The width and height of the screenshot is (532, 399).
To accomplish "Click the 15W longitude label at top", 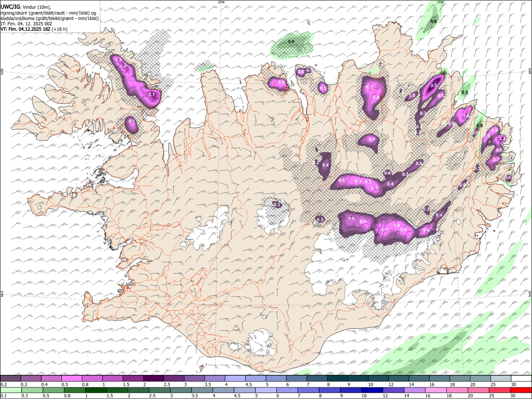I will pyautogui.click(x=440, y=2).
